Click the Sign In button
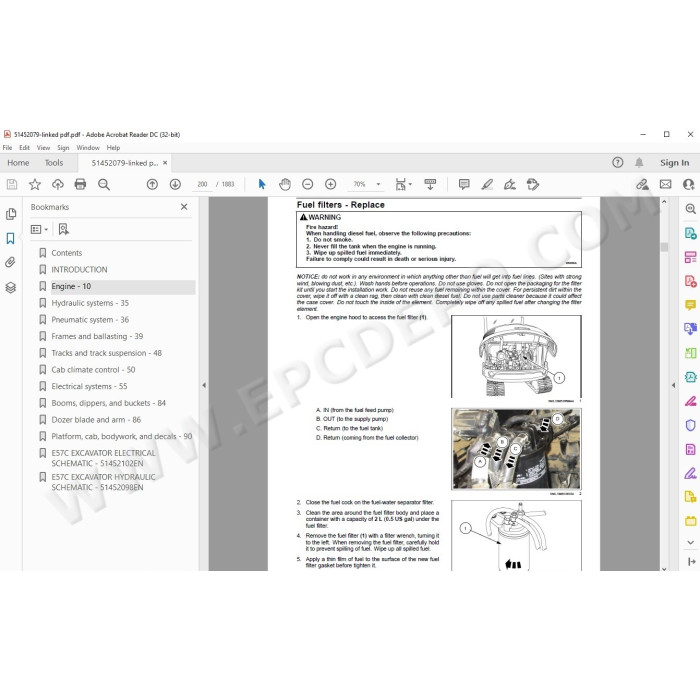Viewport: 700px width, 700px height. 674,163
